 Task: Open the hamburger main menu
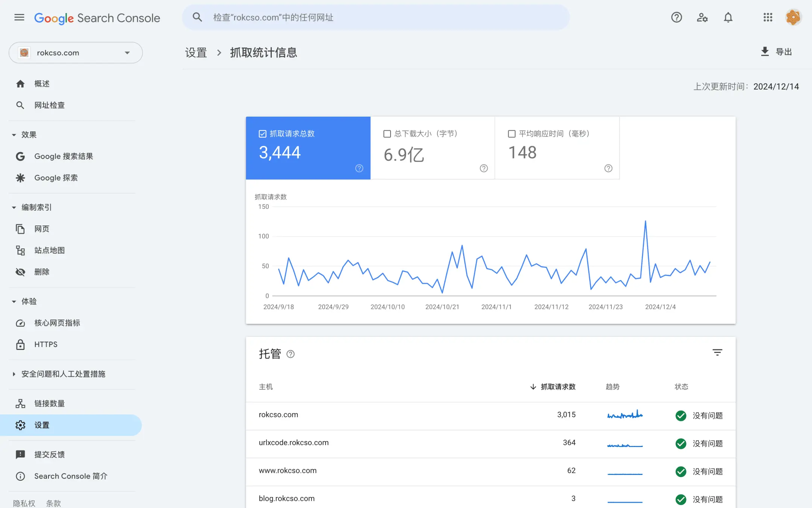(x=19, y=17)
